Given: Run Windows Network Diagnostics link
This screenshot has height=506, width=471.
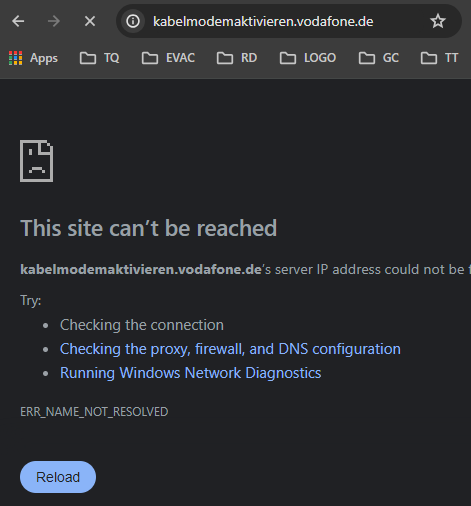Looking at the screenshot, I should point(190,373).
